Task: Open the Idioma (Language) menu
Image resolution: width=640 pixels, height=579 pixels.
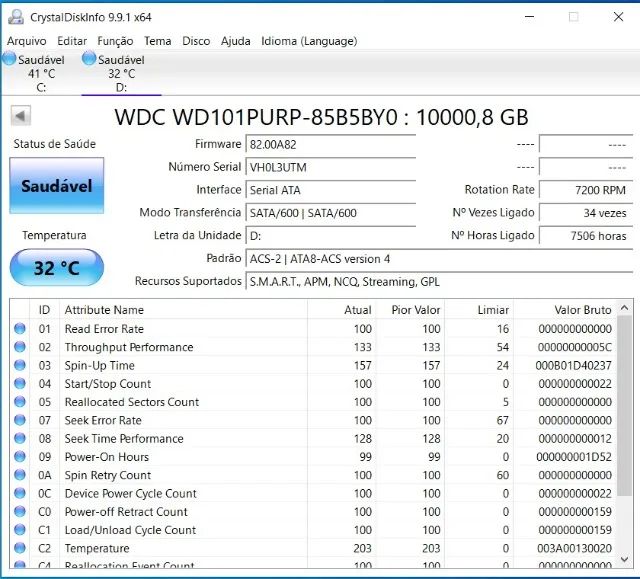Action: (309, 41)
